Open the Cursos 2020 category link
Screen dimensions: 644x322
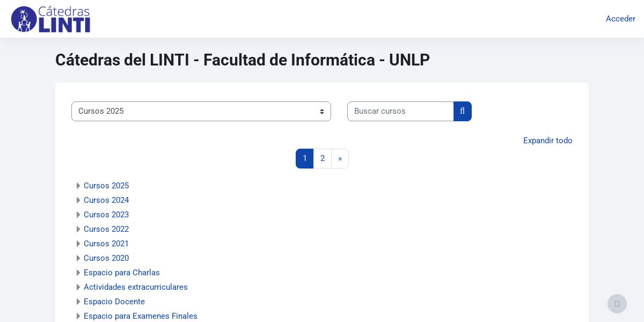coord(106,258)
